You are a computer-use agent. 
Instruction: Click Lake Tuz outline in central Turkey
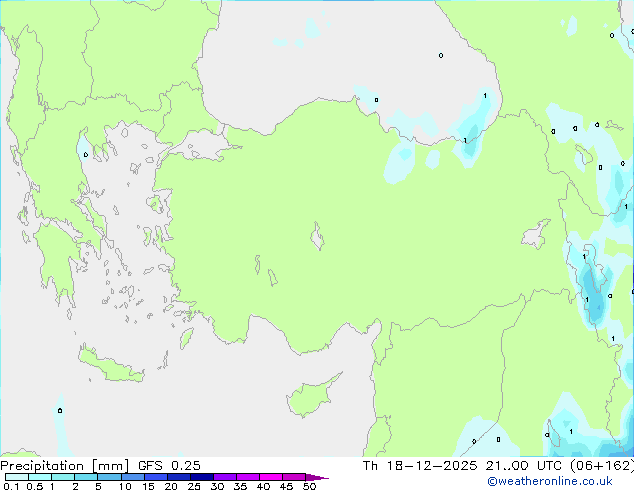317,237
